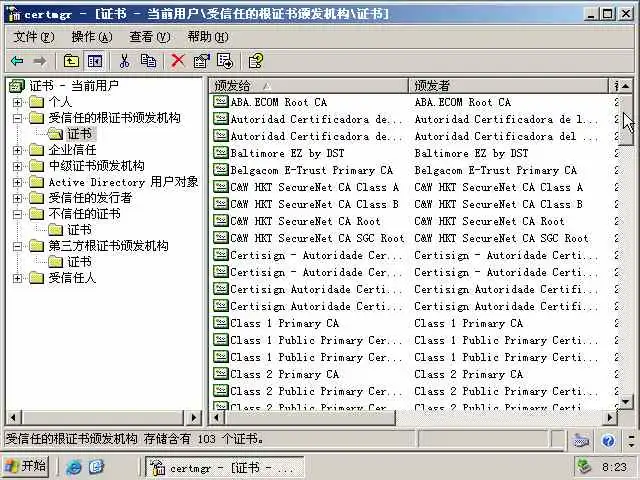The height and width of the screenshot is (480, 640).
Task: Select the C&W HKT SecureNet CA Root row
Action: [x=415, y=221]
